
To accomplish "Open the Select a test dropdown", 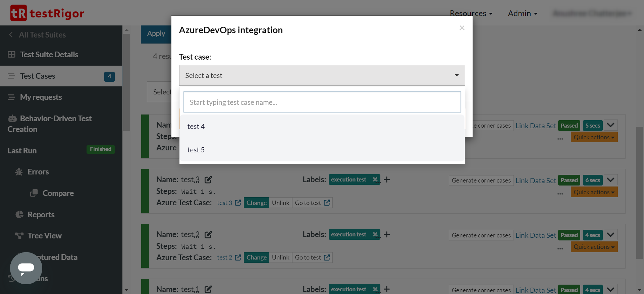I will click(x=322, y=75).
